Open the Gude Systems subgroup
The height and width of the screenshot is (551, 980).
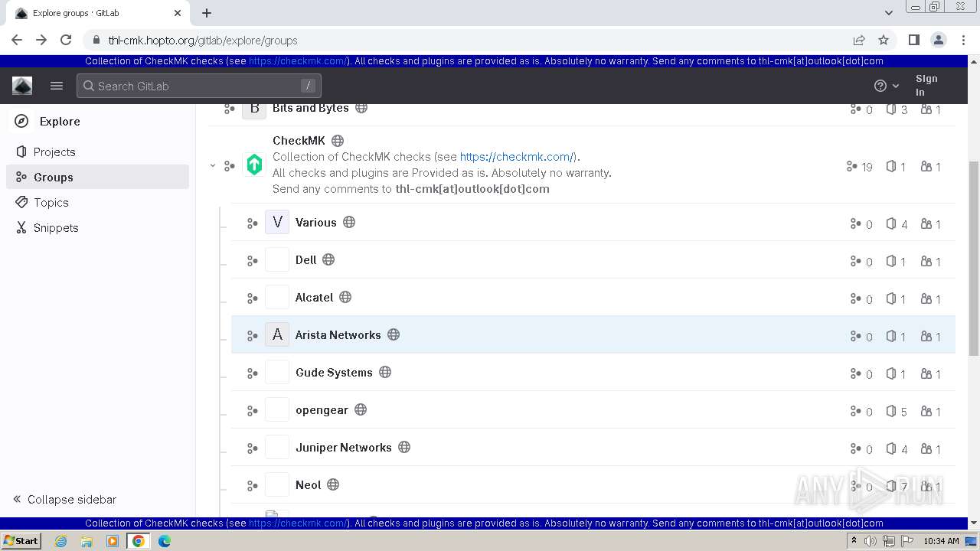click(335, 372)
